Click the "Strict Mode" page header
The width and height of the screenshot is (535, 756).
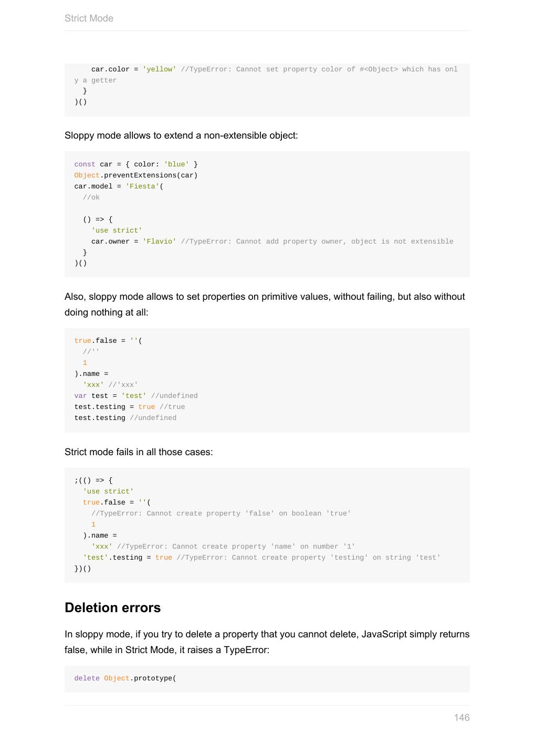click(x=89, y=18)
